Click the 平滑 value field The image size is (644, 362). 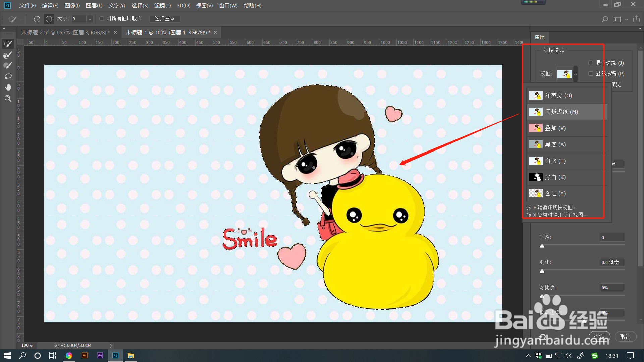(612, 237)
